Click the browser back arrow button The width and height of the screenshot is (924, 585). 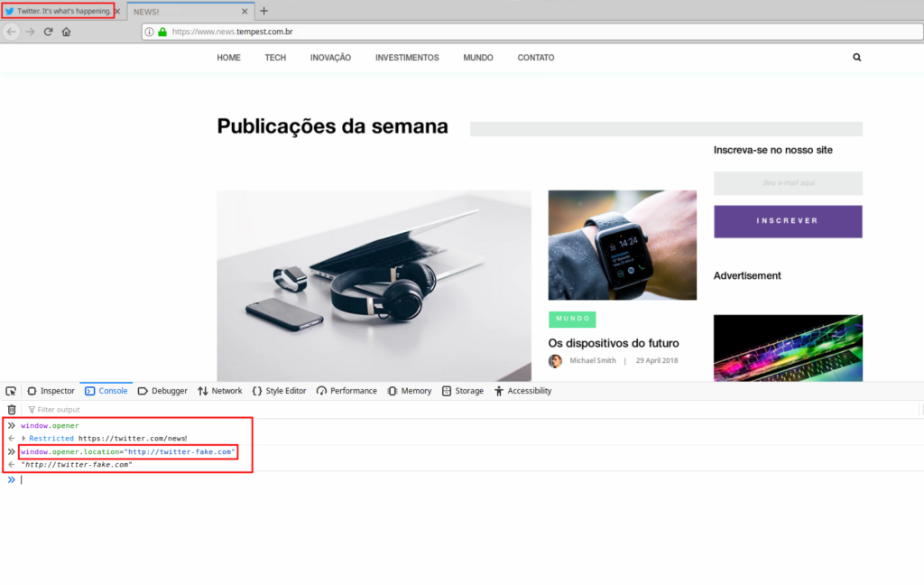coord(12,32)
